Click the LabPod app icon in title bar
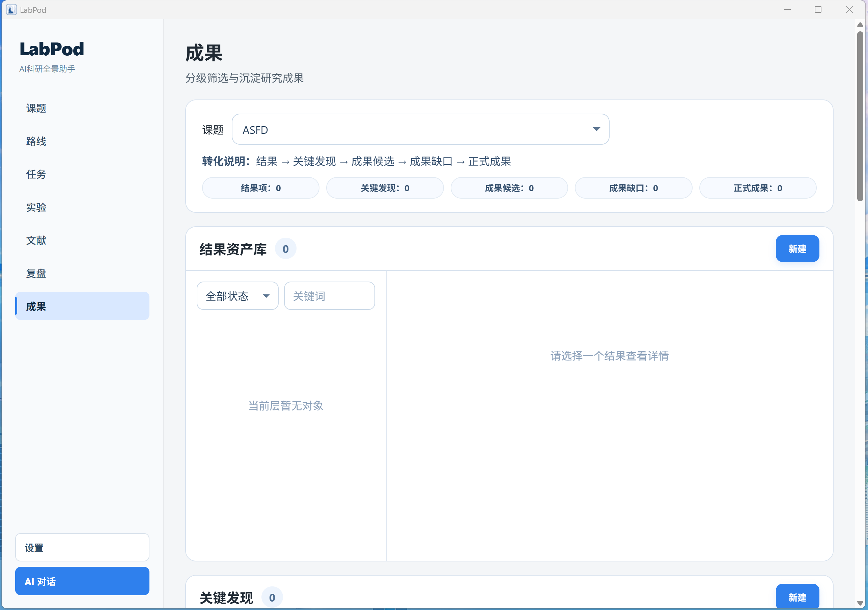 11,10
